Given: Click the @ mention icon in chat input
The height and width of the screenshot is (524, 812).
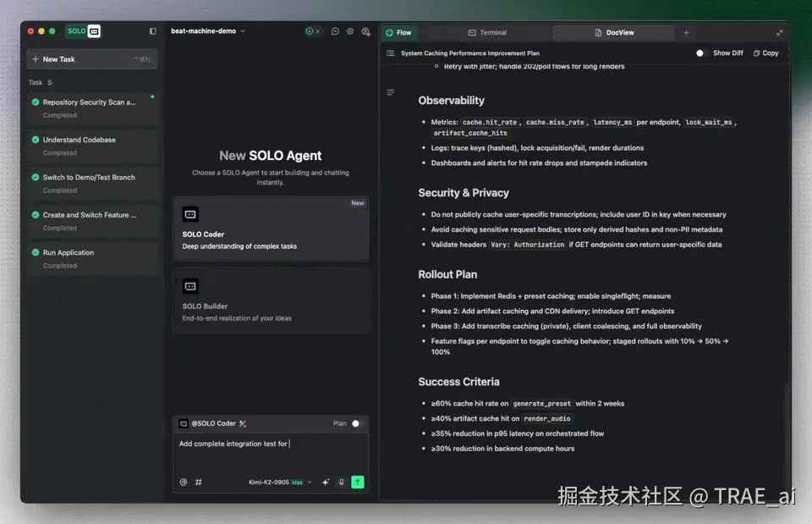Looking at the screenshot, I should coord(182,481).
